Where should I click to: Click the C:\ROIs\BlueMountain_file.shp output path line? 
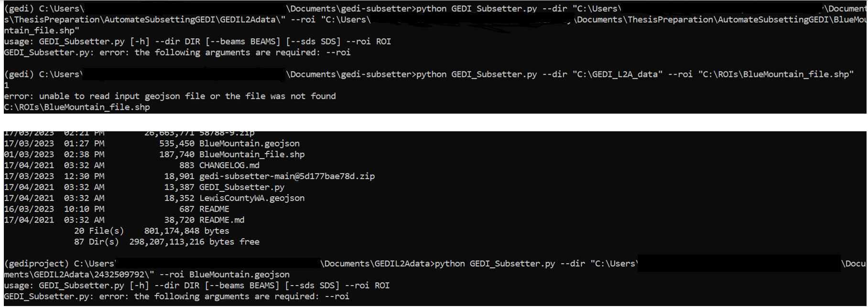(77, 107)
